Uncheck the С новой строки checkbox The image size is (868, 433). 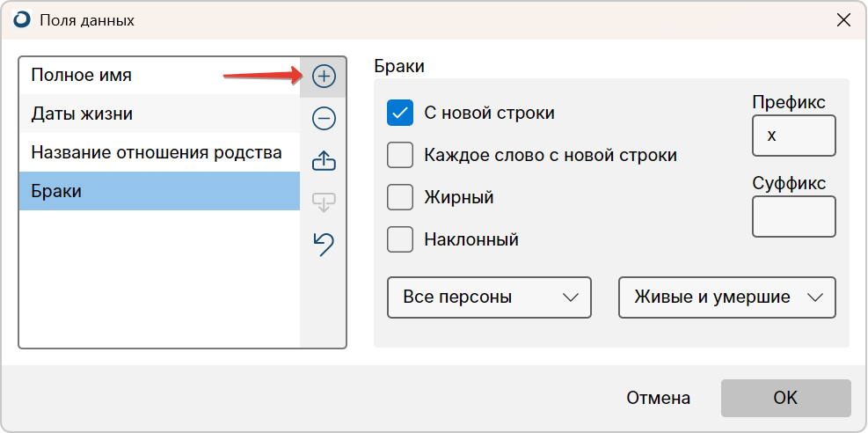[x=399, y=113]
